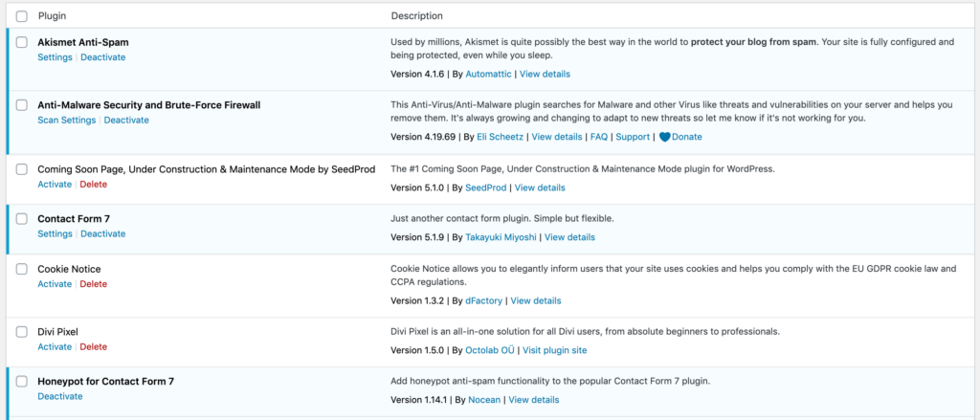Image resolution: width=980 pixels, height=420 pixels.
Task: Toggle the select-all plugins checkbox
Action: pyautogui.click(x=22, y=16)
